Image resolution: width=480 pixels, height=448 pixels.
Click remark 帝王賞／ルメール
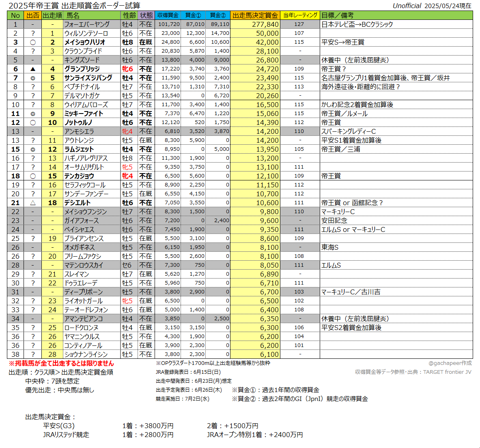(x=344, y=114)
